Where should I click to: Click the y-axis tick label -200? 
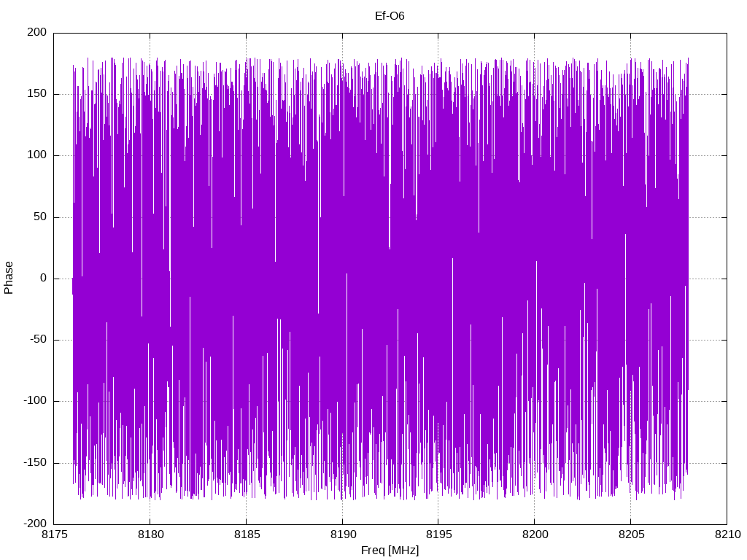click(35, 524)
